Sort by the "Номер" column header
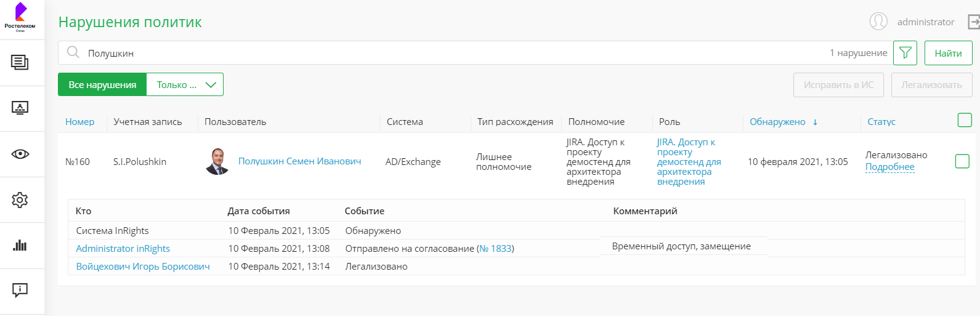 click(79, 122)
